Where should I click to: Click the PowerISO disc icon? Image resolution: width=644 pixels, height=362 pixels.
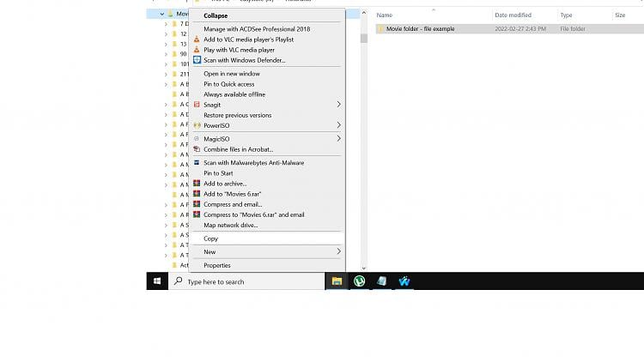point(197,125)
